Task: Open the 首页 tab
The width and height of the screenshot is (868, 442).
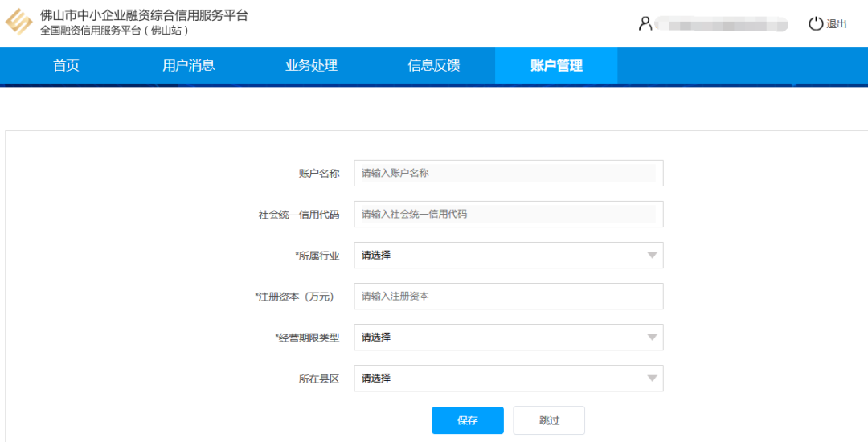Action: [x=66, y=65]
